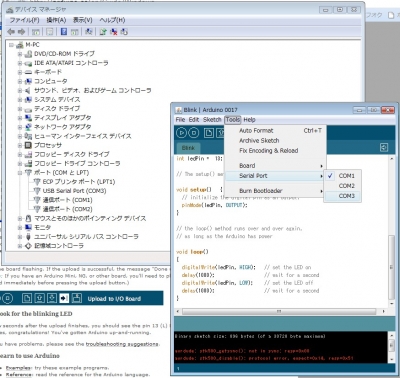Expand the IDE ATA/ATAPI コントローラ node
The width and height of the screenshot is (400, 378).
[x=20, y=63]
